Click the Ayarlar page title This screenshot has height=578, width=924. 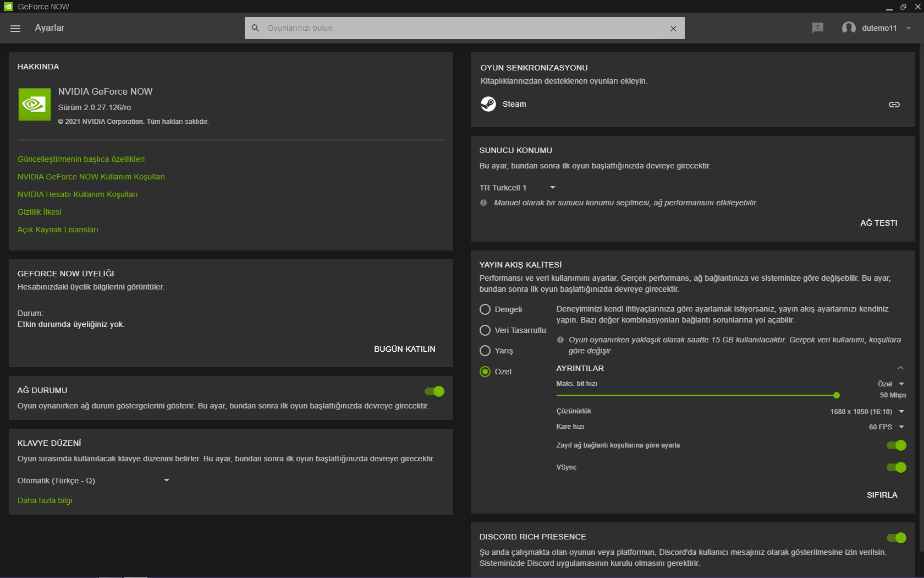pos(50,28)
